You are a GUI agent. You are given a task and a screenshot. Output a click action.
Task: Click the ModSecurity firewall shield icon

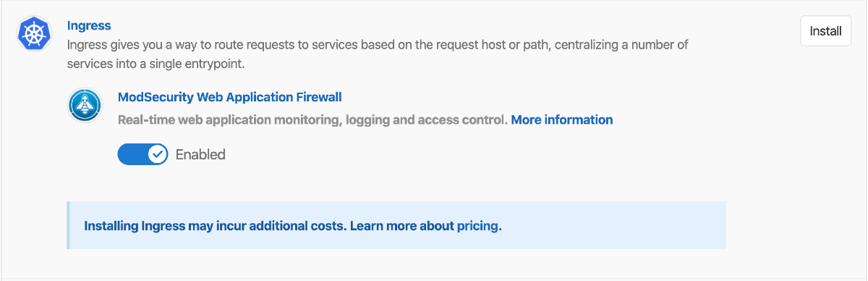pyautogui.click(x=85, y=106)
